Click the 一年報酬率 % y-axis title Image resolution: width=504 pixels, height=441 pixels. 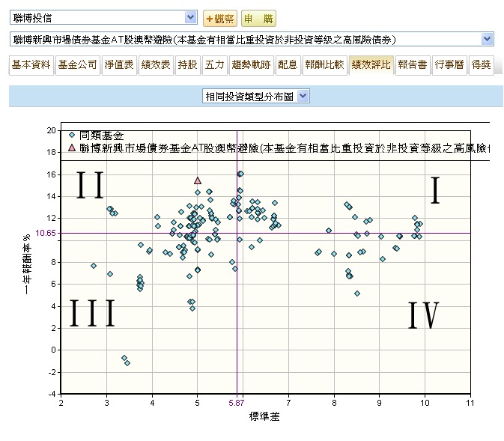coord(28,266)
